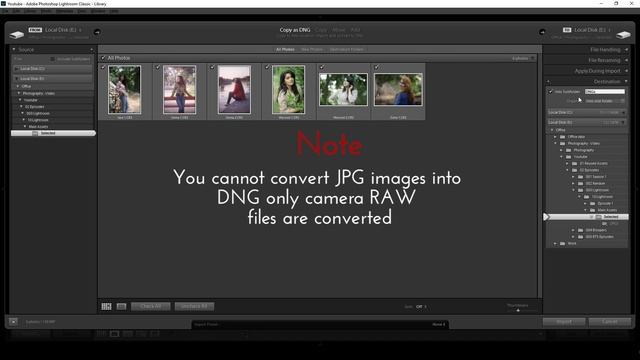Select the Selected folder in Source tree
Viewport: 640px width, 360px height.
point(53,133)
